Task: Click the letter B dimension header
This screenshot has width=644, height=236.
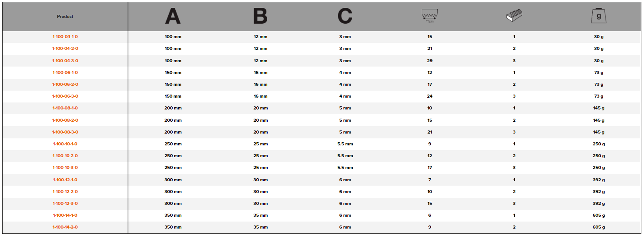Action: tap(260, 16)
